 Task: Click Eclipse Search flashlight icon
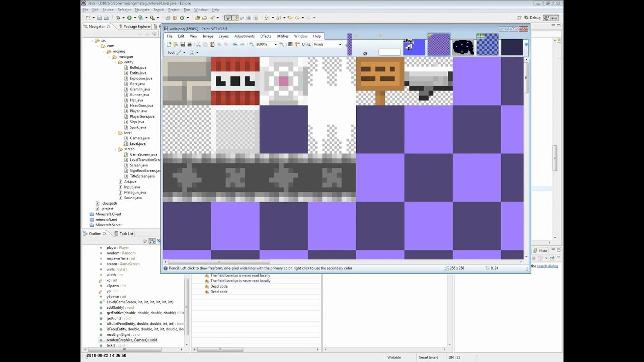point(212,18)
